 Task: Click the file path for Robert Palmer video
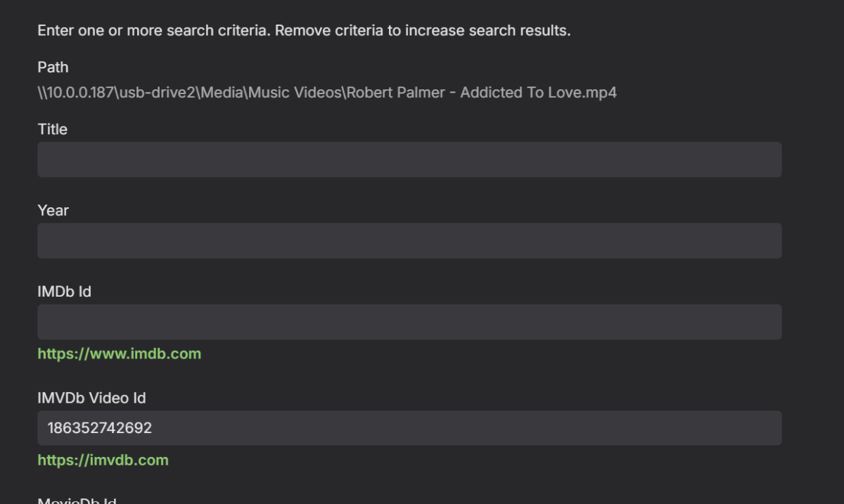tap(326, 92)
